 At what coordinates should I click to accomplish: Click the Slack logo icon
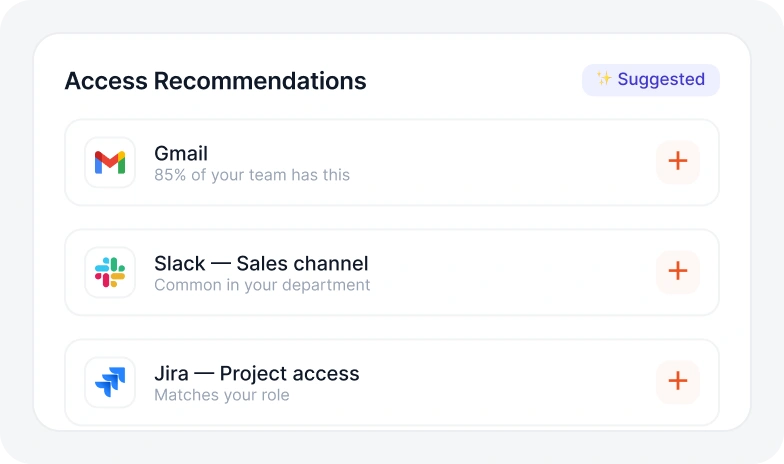pyautogui.click(x=110, y=272)
